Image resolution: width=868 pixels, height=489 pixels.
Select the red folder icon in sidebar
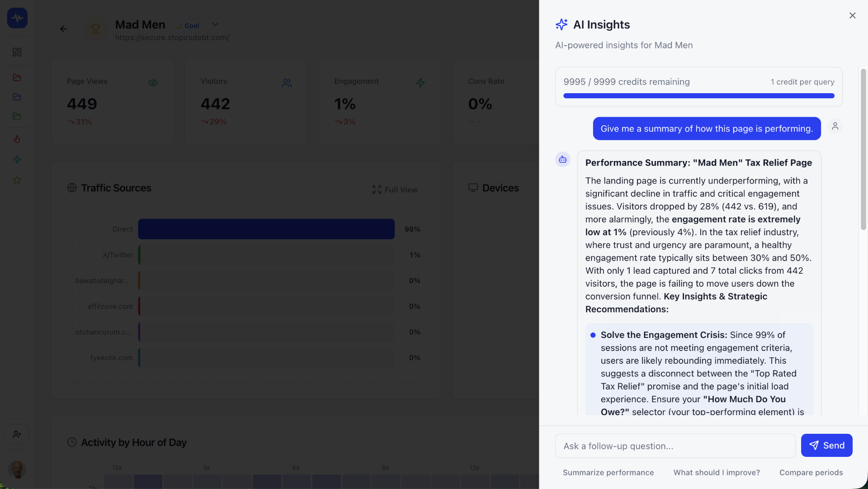pyautogui.click(x=17, y=78)
